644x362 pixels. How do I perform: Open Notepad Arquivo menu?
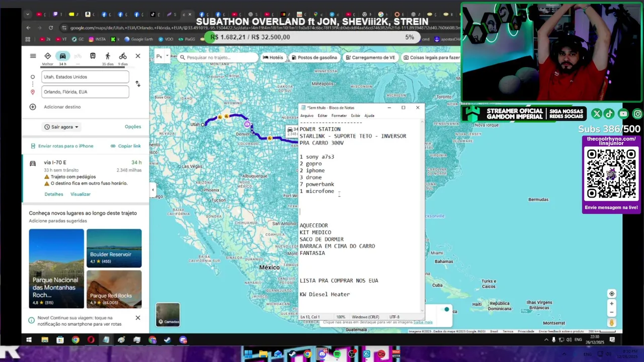point(306,116)
